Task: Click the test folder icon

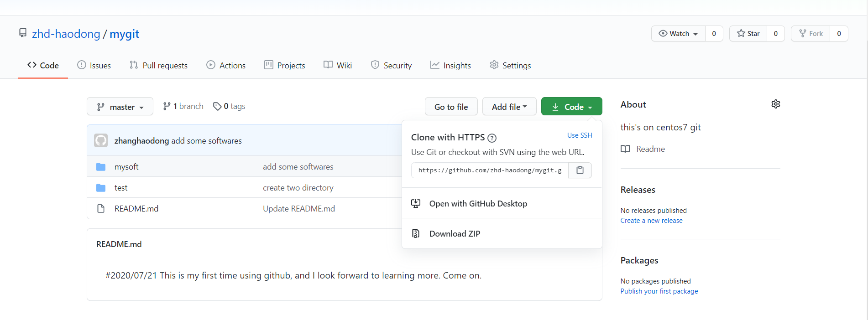Action: [101, 188]
